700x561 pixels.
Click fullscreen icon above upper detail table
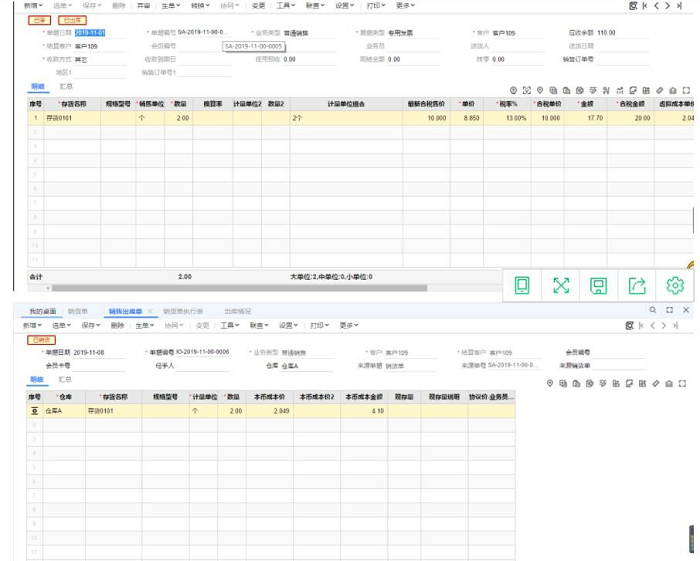(686, 91)
